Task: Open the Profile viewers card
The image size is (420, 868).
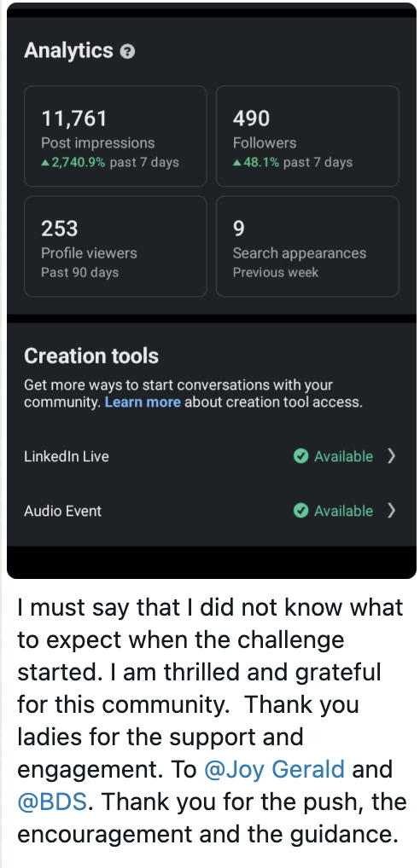Action: point(115,246)
